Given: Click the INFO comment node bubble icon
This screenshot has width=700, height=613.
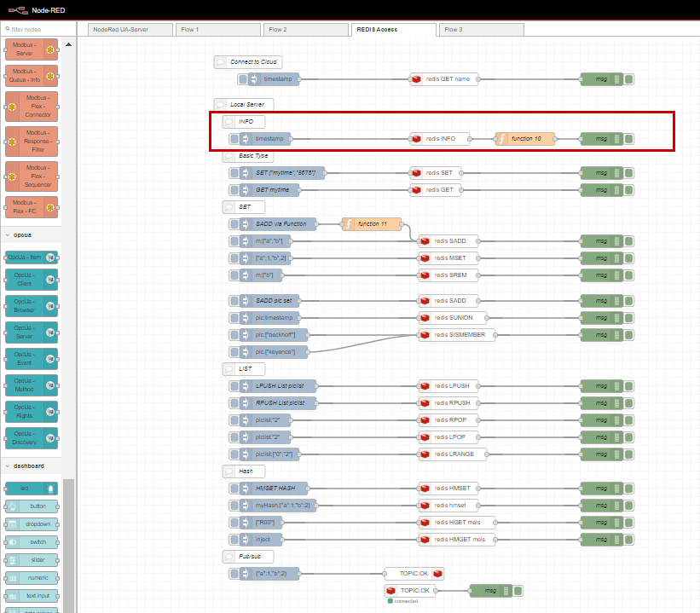Looking at the screenshot, I should 229,121.
